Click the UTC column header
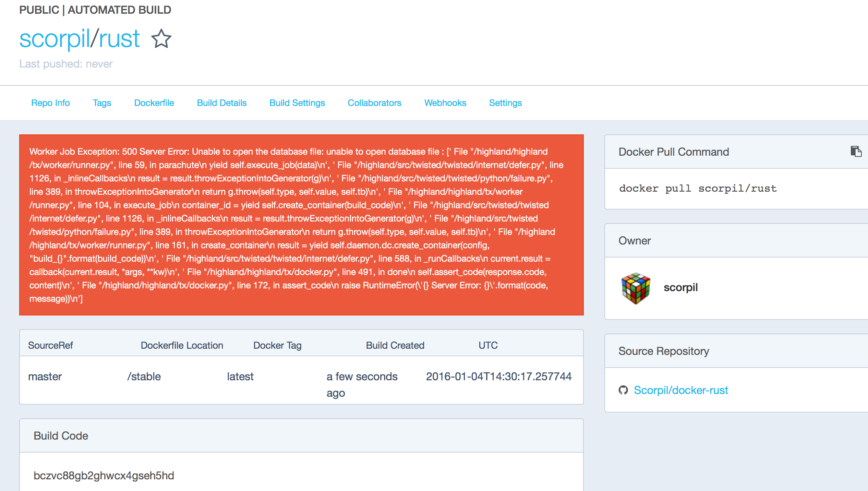The width and height of the screenshot is (868, 491). [488, 345]
